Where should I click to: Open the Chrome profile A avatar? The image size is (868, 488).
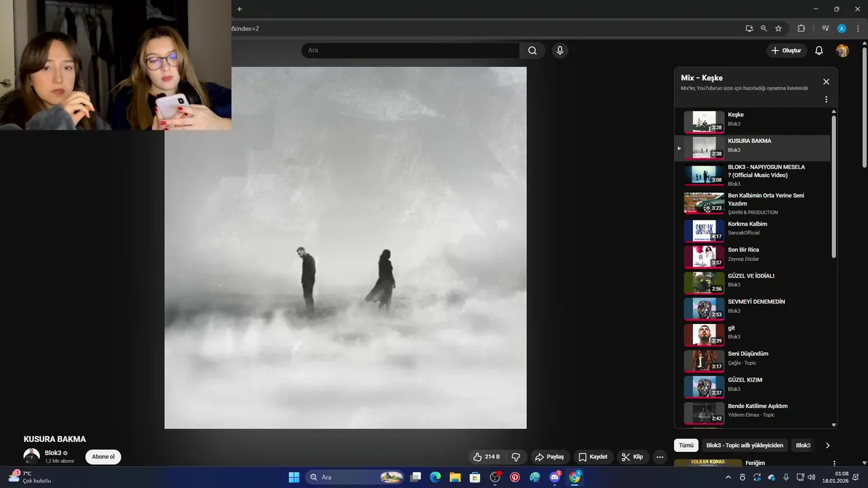(x=842, y=28)
